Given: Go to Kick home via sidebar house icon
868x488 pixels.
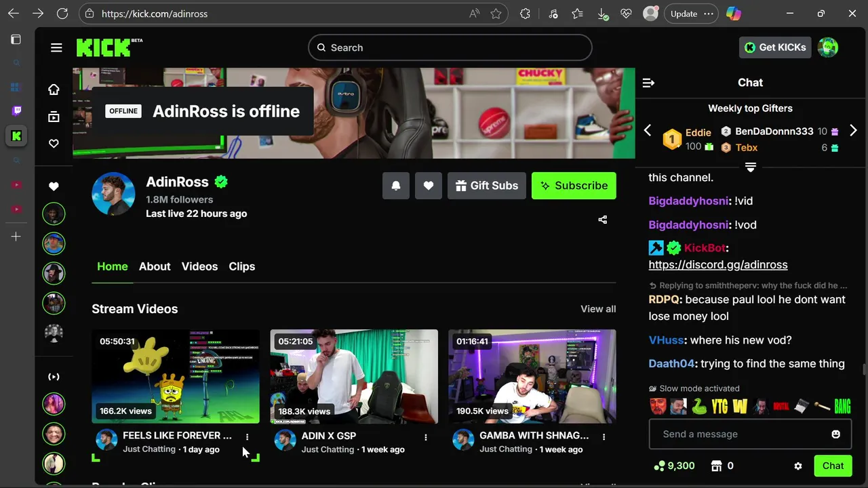Looking at the screenshot, I should coord(54,89).
